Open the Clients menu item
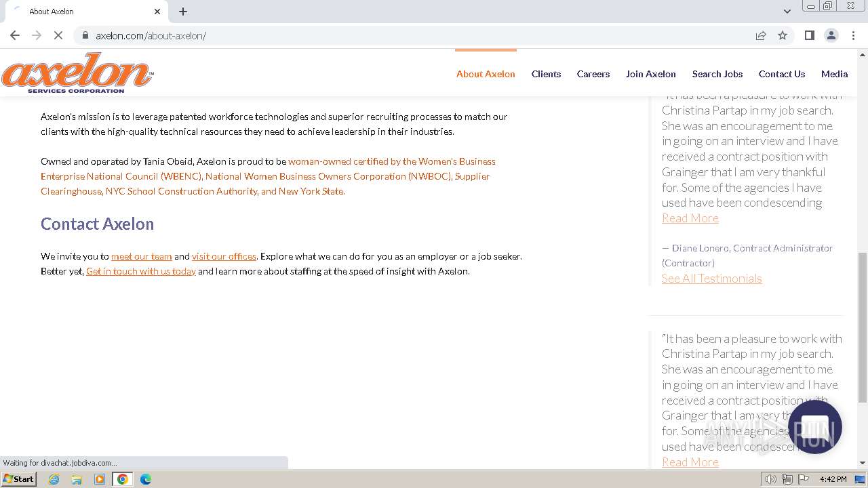The image size is (868, 488). coord(546,74)
